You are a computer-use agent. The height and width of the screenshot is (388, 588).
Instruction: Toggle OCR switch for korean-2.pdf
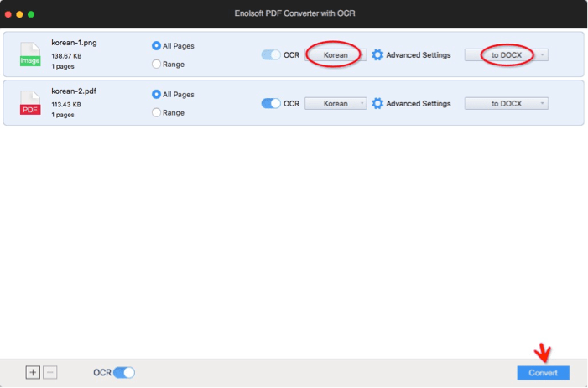[x=271, y=103]
